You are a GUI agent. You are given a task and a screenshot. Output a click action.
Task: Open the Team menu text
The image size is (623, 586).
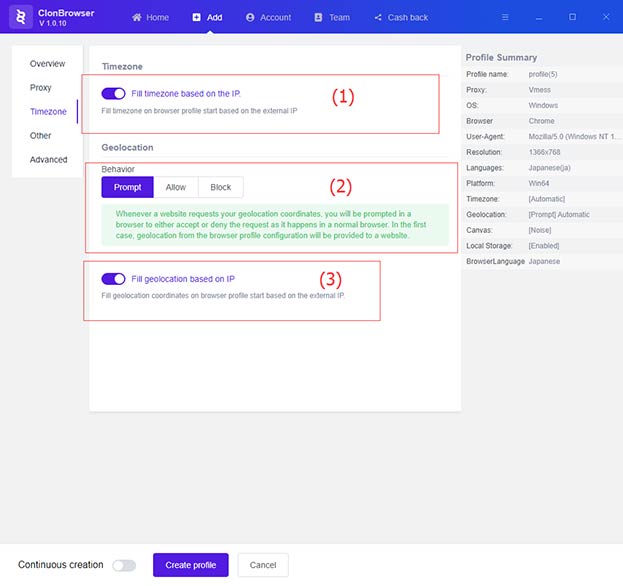tap(339, 17)
